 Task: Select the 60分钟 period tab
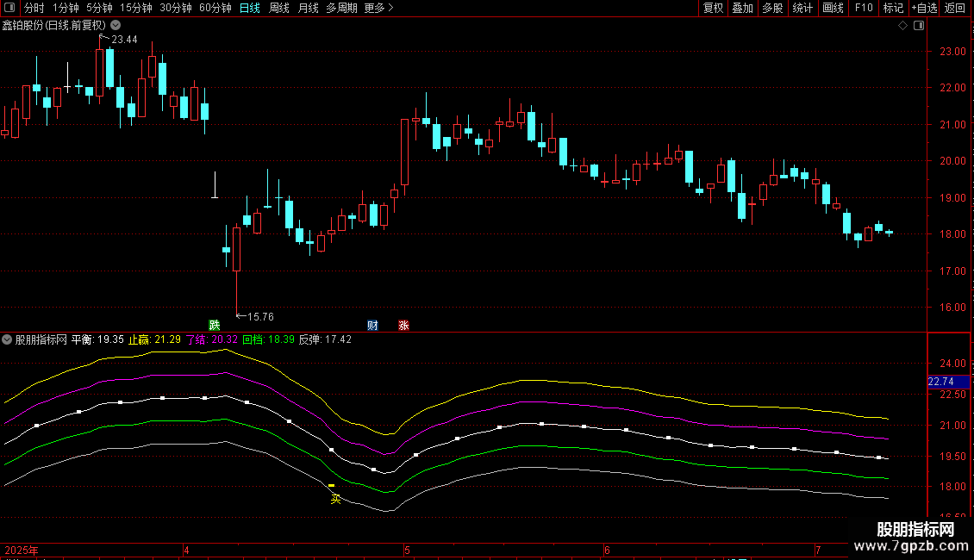[215, 8]
